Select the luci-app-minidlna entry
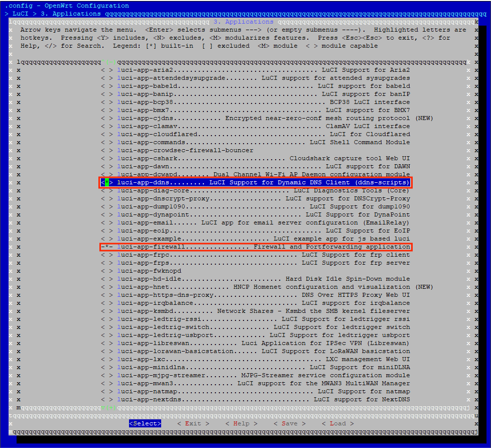 (x=263, y=367)
